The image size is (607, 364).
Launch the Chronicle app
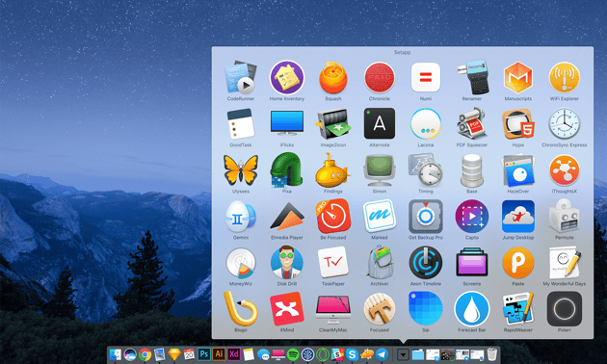click(x=380, y=78)
